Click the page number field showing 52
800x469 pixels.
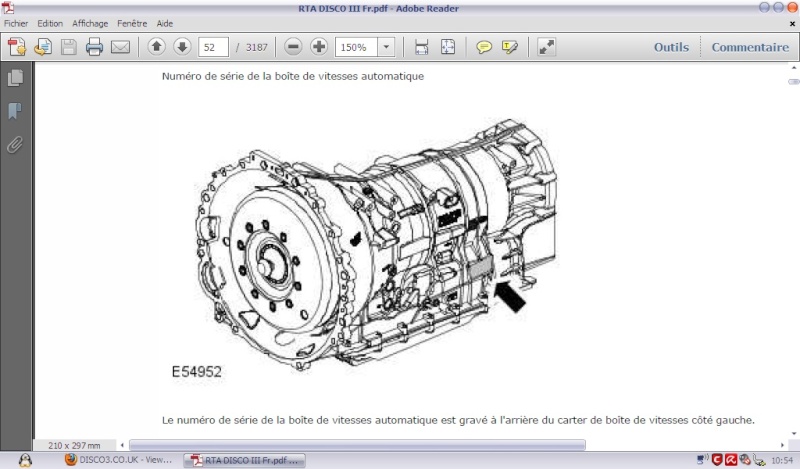(213, 47)
